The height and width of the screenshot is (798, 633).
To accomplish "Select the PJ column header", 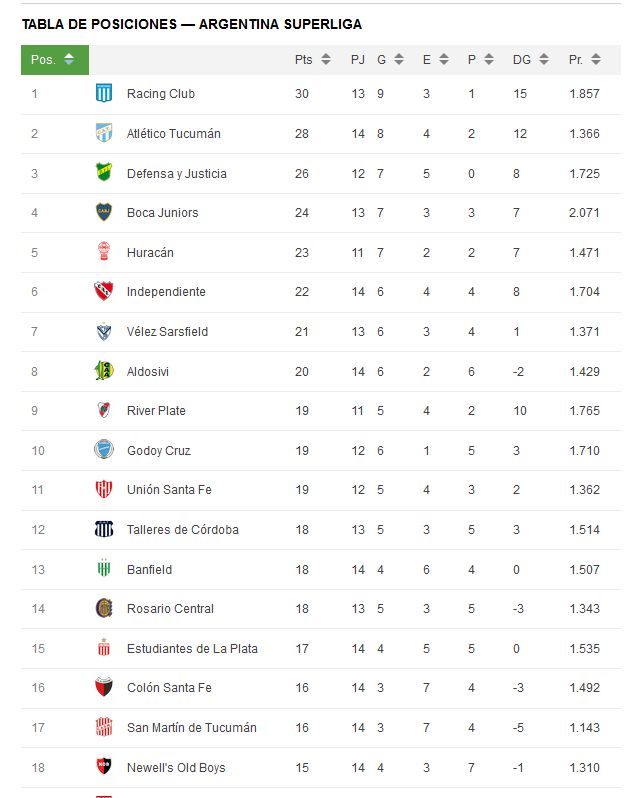I will pos(358,60).
